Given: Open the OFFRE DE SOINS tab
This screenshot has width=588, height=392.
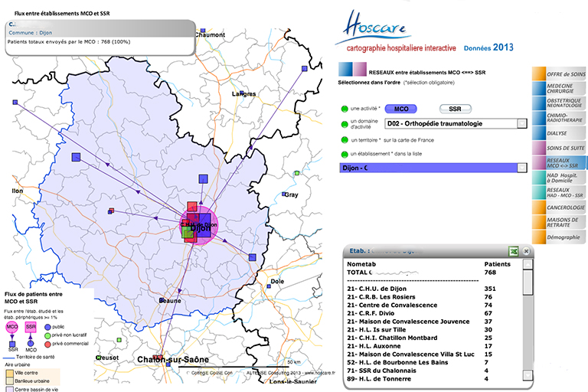Looking at the screenshot, I should tap(559, 73).
